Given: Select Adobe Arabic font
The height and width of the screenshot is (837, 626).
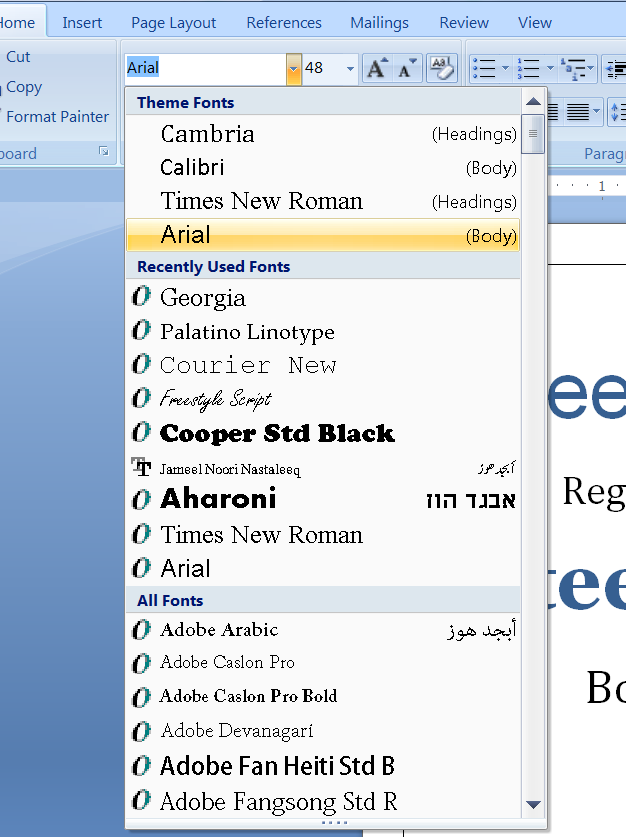Looking at the screenshot, I should point(323,630).
